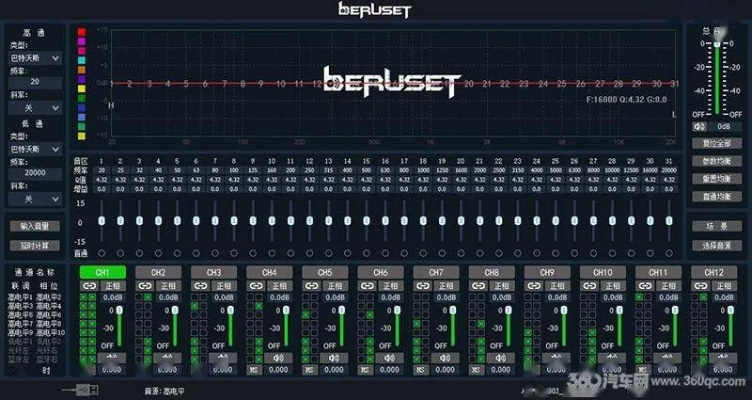Click the link icon under CH10
Viewport: 752px width, 400px height.
click(589, 286)
